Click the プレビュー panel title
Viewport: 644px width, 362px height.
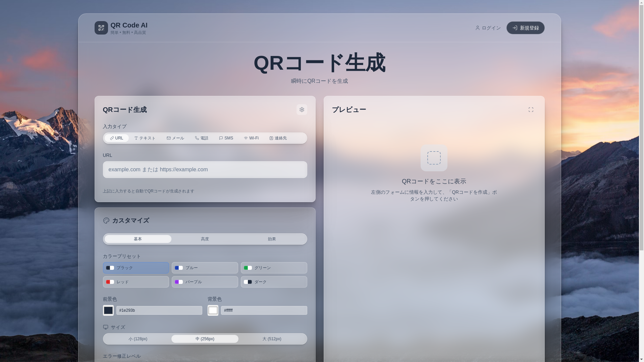[349, 110]
